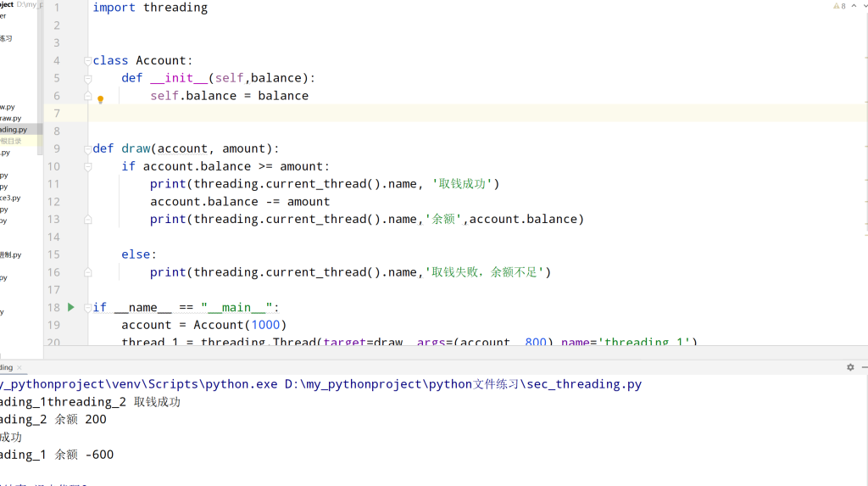
Task: Click the Account(1000) call on line 19
Action: click(240, 325)
